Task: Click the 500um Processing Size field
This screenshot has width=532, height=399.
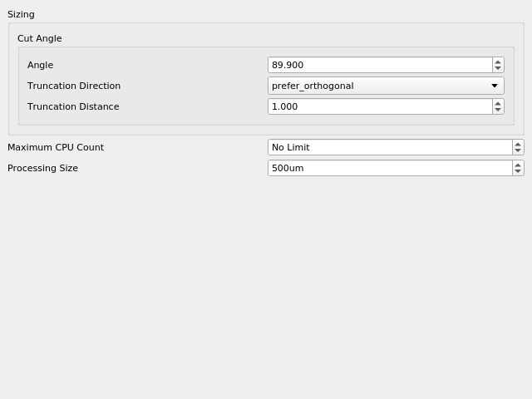Action: tap(390, 168)
